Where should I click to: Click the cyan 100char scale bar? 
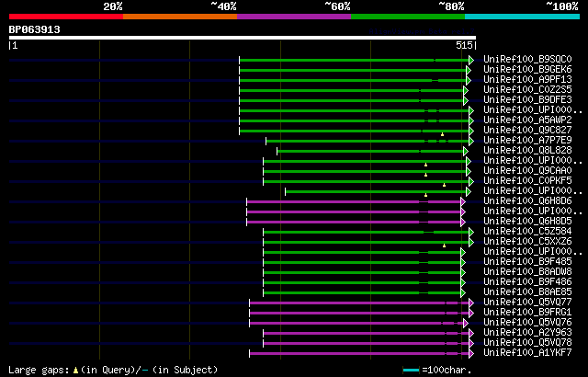click(x=411, y=371)
